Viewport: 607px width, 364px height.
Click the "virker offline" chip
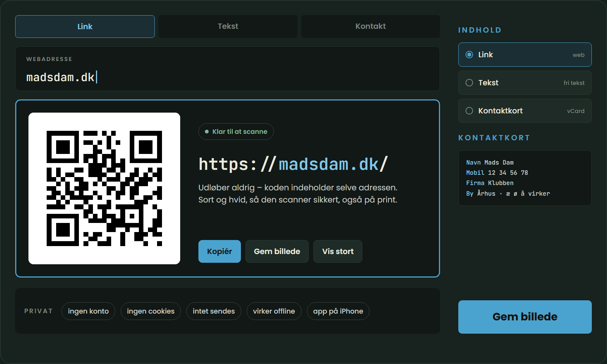pyautogui.click(x=274, y=311)
